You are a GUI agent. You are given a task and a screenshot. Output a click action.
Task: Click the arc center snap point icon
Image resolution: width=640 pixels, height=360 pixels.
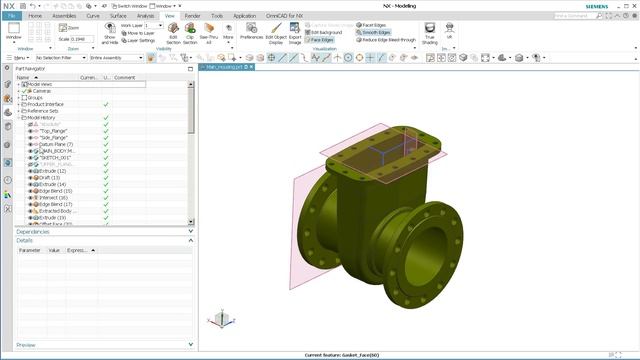point(348,58)
